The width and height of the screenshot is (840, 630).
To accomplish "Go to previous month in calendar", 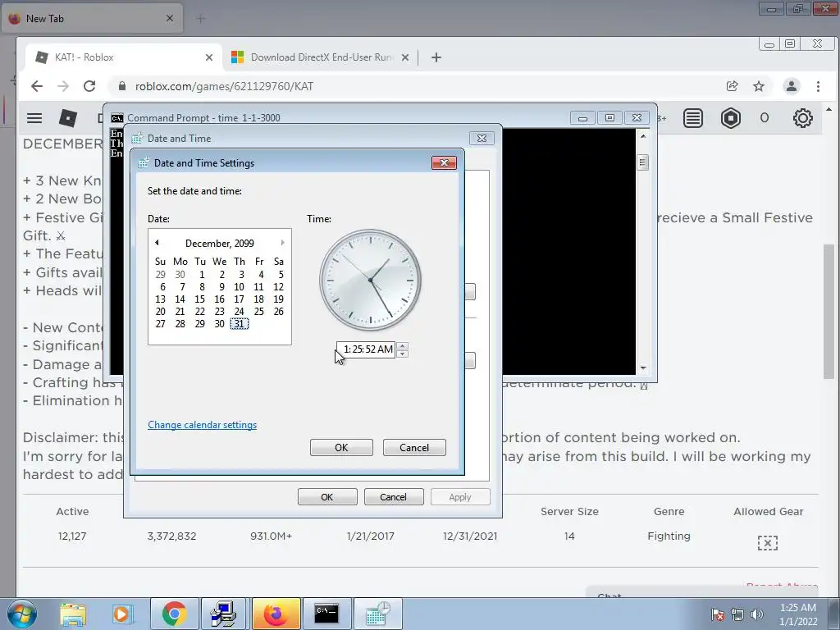I will click(x=157, y=243).
